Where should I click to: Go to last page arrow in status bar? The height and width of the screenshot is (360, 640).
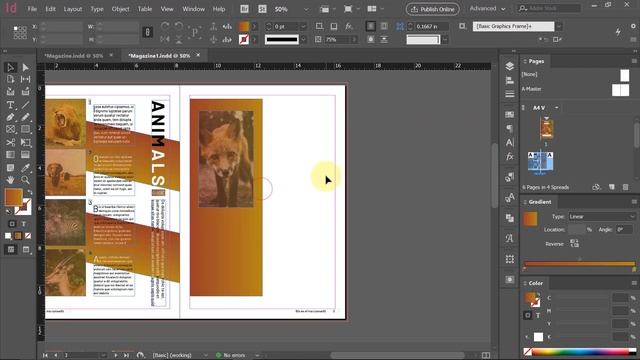click(x=126, y=355)
